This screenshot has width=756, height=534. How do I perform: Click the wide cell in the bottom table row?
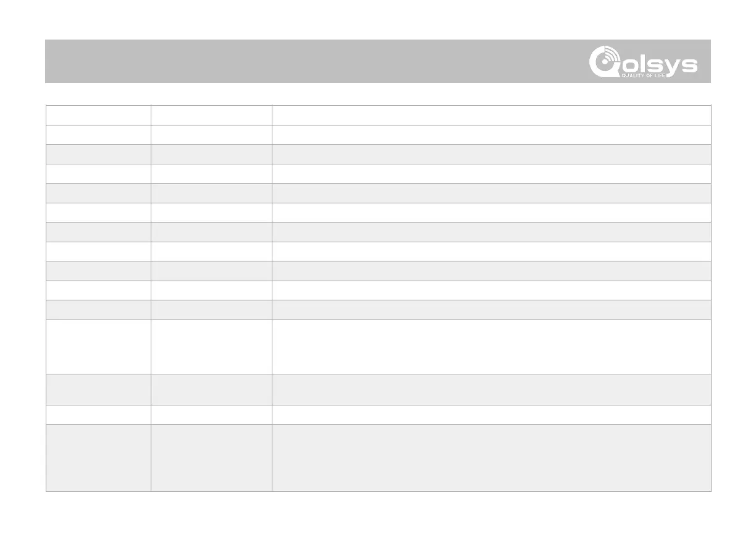click(x=491, y=458)
